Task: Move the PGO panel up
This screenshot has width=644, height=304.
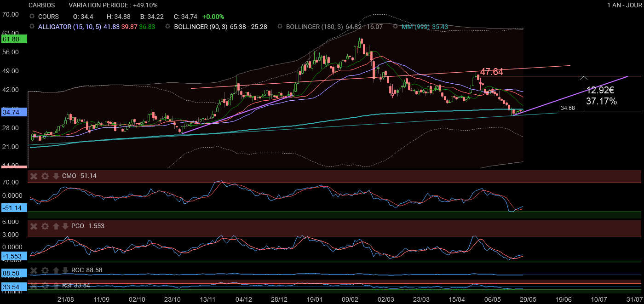Action: click(56, 226)
